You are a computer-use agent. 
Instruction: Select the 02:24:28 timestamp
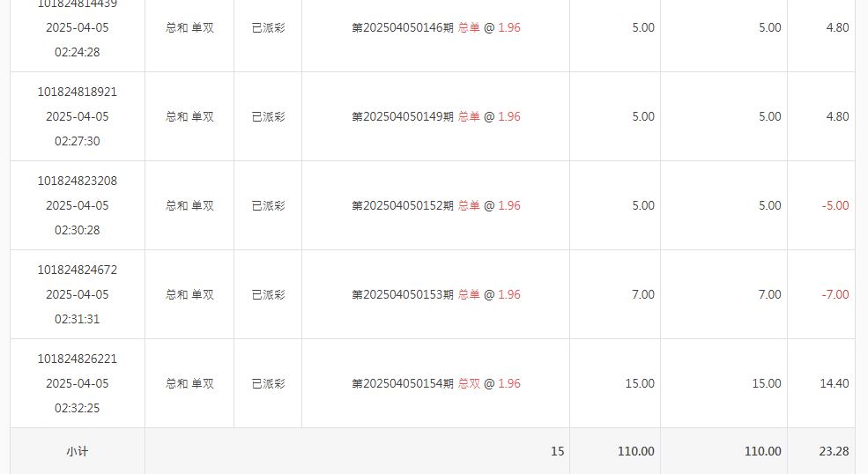(78, 52)
